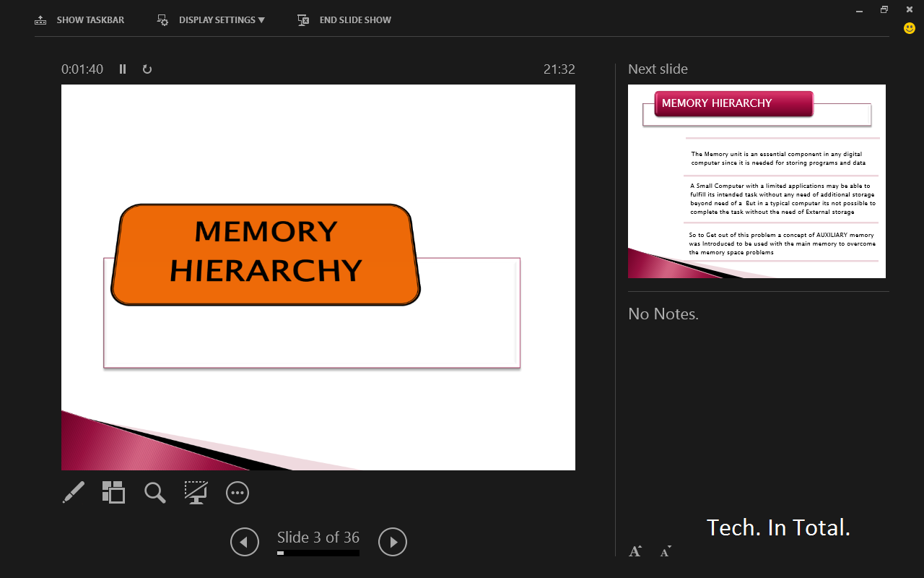Decrease the notes text size
Screen dimensions: 924x578
(x=664, y=551)
